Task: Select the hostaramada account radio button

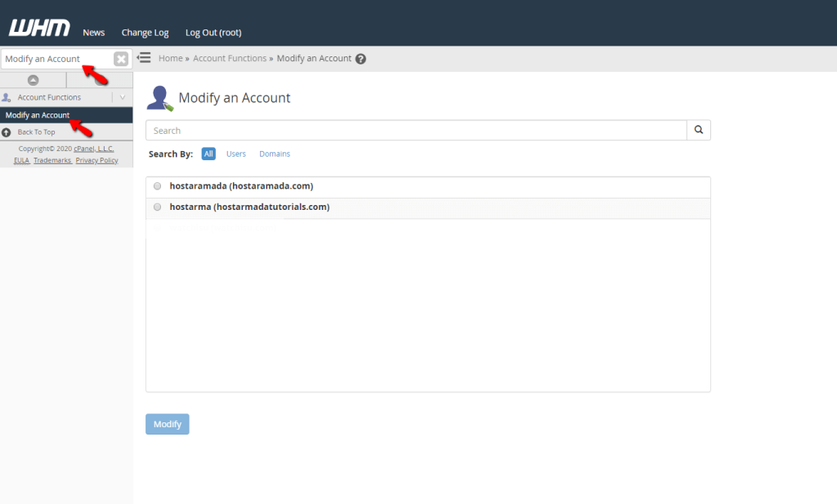Action: 157,185
